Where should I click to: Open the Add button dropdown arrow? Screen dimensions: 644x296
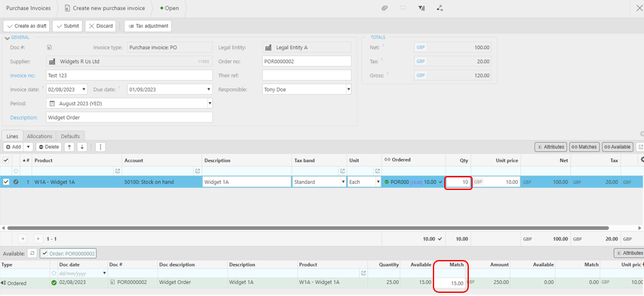28,147
